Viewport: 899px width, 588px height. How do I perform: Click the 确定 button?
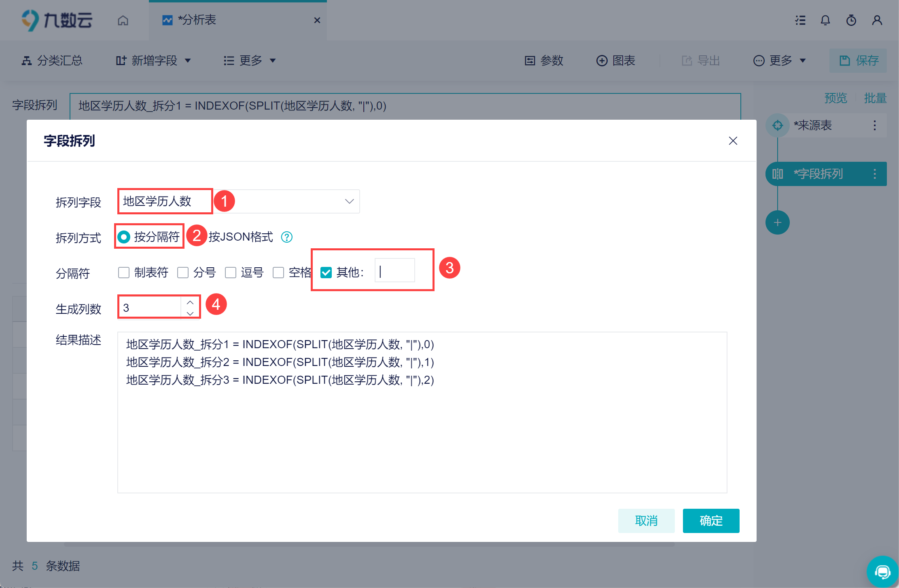click(711, 521)
